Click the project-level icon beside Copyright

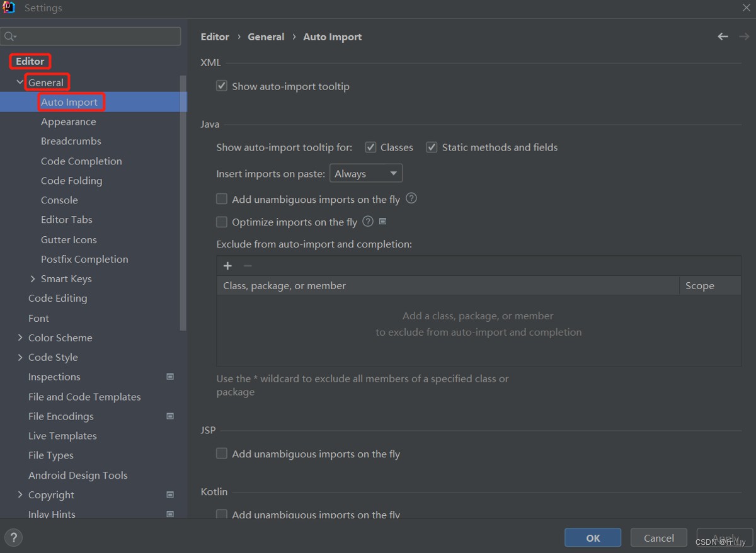170,495
